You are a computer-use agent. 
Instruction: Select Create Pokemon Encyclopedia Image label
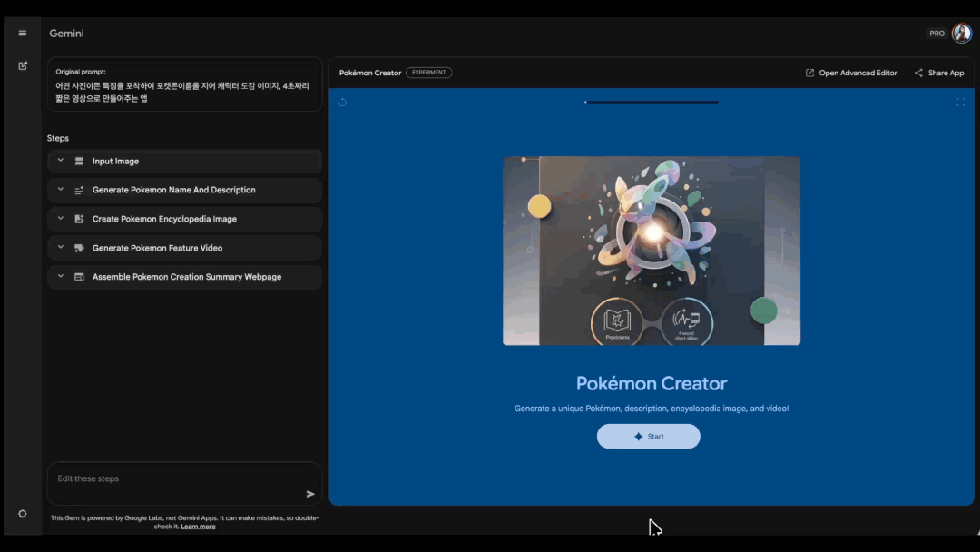click(164, 219)
